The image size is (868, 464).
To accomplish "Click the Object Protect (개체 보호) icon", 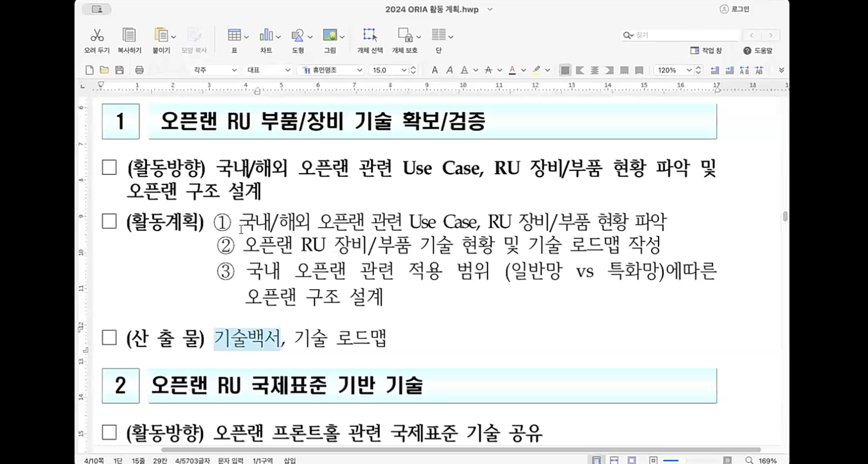I will click(405, 35).
